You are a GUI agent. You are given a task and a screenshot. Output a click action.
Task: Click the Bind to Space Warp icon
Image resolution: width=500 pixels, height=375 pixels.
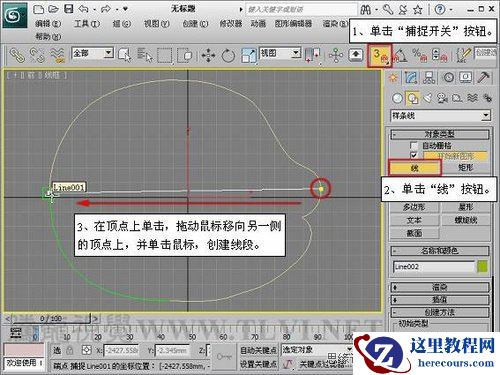click(57, 55)
